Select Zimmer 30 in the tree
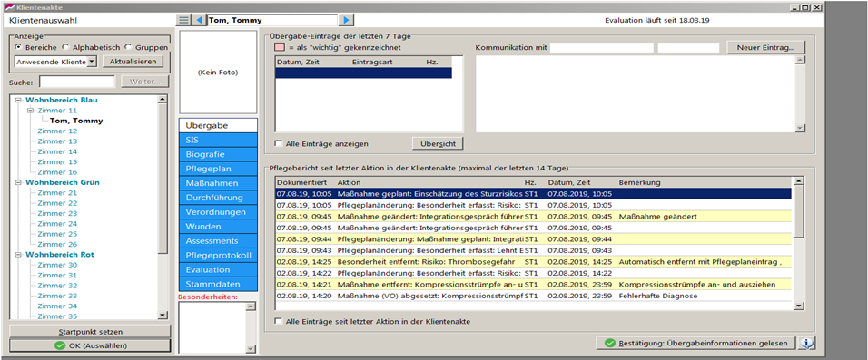The height and width of the screenshot is (360, 868). tap(57, 265)
